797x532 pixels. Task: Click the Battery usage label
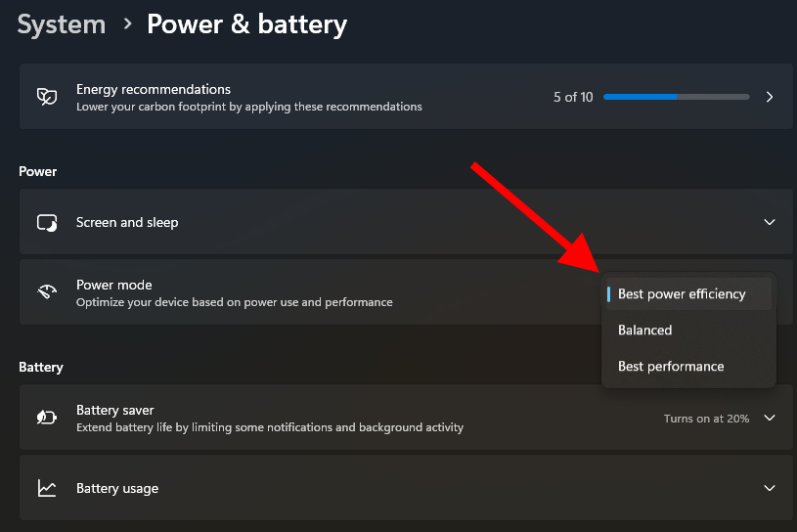[117, 488]
